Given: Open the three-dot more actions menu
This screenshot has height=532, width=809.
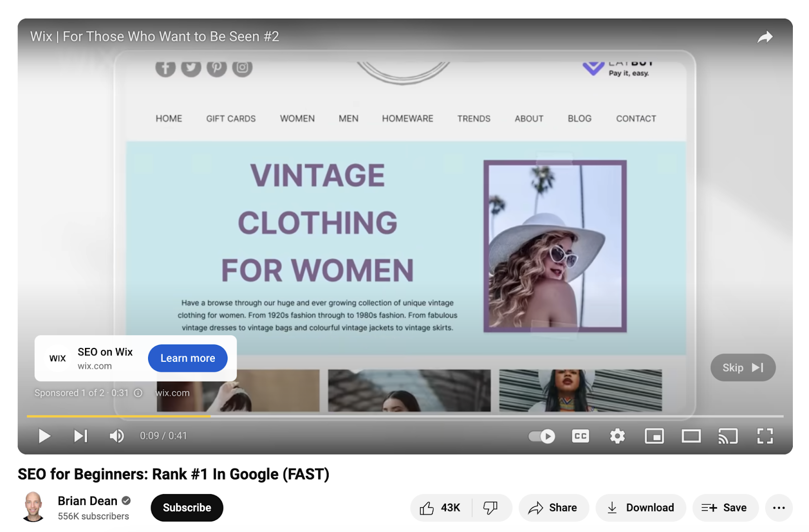Looking at the screenshot, I should [779, 508].
